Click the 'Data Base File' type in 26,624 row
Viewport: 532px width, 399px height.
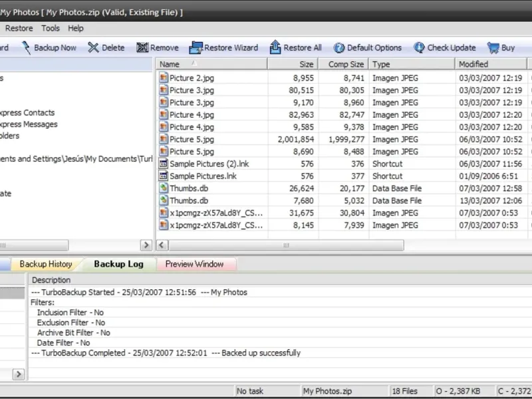point(397,188)
